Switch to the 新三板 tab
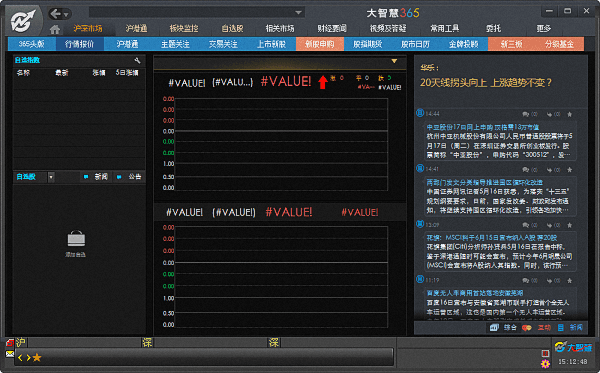 (x=512, y=44)
